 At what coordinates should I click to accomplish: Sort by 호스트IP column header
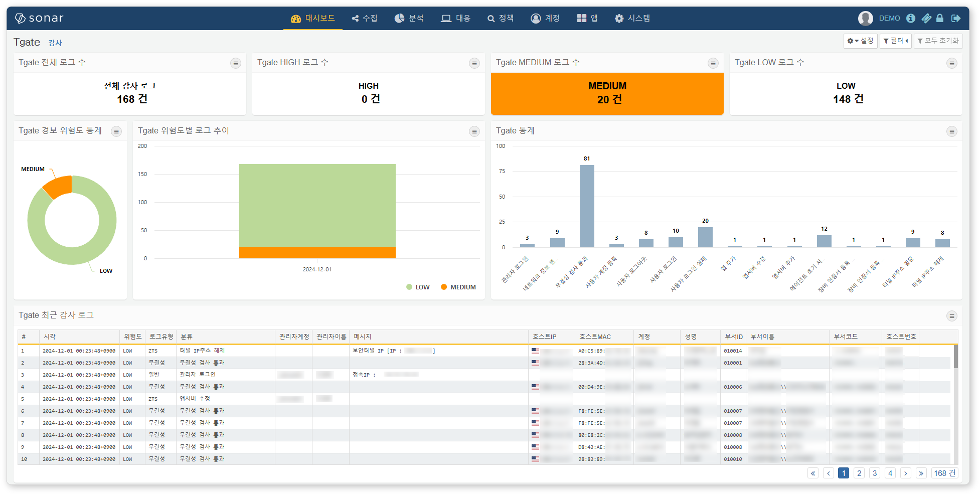[552, 337]
